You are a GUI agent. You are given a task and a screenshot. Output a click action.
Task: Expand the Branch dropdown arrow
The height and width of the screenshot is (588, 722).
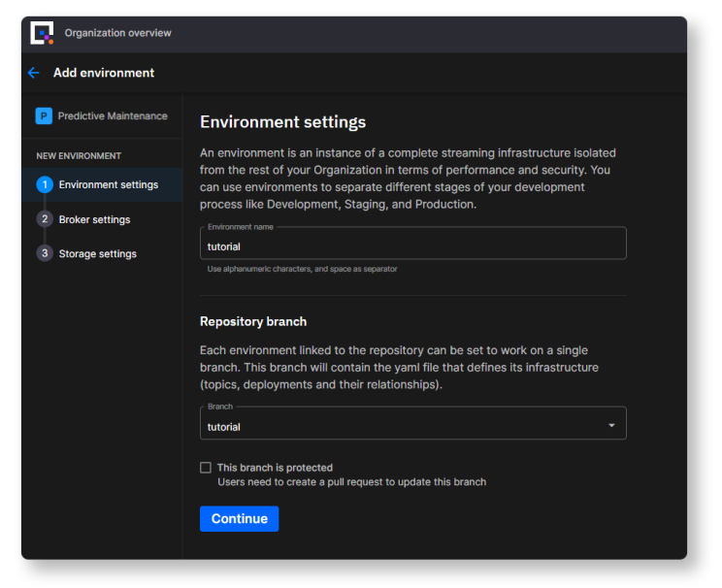pos(611,426)
